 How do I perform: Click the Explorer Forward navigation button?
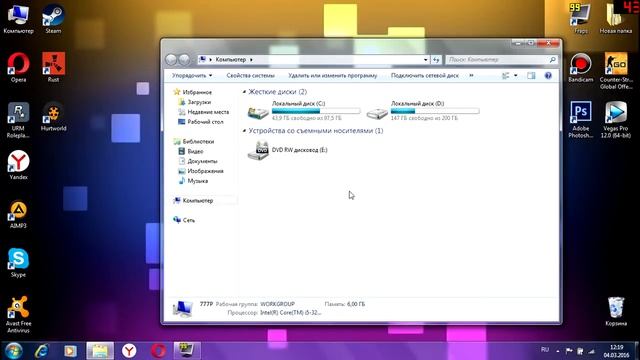click(184, 60)
